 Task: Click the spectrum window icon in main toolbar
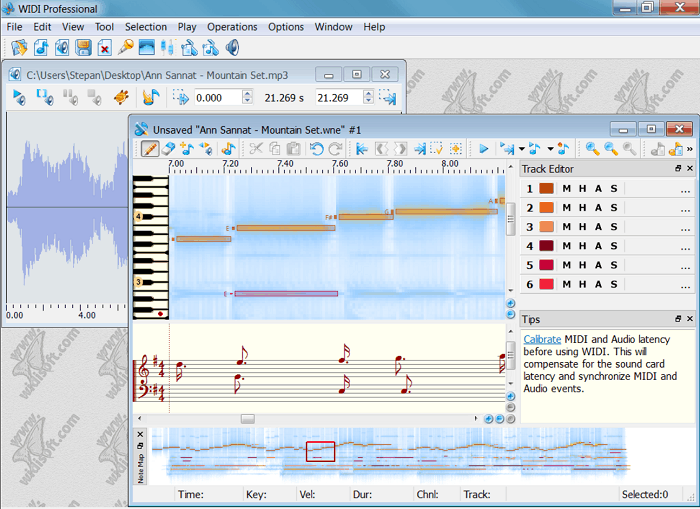[x=146, y=47]
